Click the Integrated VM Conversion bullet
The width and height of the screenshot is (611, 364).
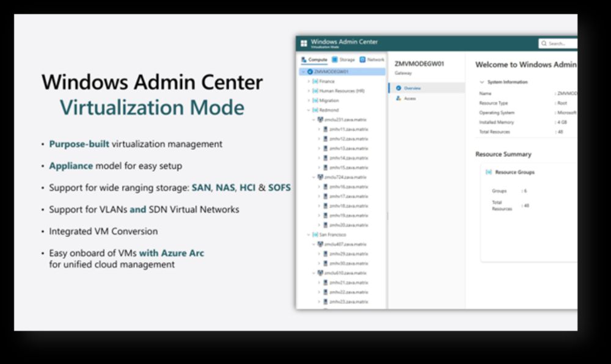[103, 231]
